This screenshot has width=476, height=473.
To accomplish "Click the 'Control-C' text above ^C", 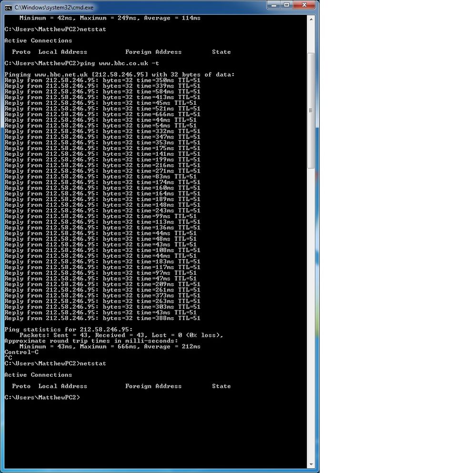I will pyautogui.click(x=21, y=352).
